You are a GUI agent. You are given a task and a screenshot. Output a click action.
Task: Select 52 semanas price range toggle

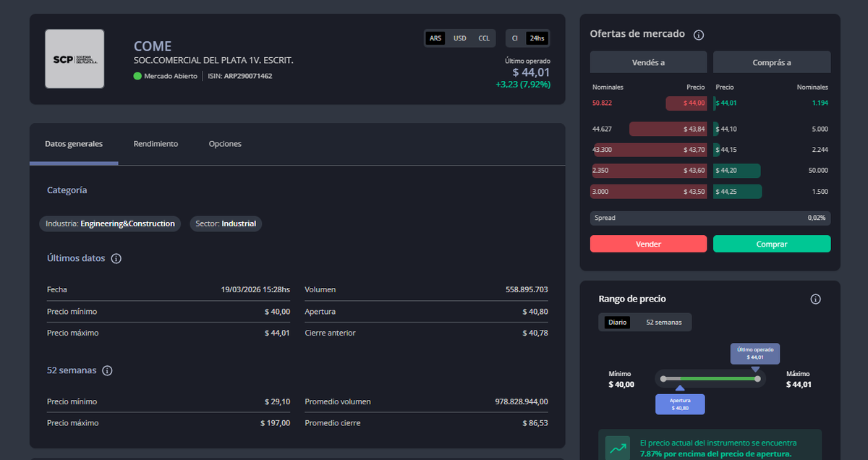pyautogui.click(x=664, y=323)
